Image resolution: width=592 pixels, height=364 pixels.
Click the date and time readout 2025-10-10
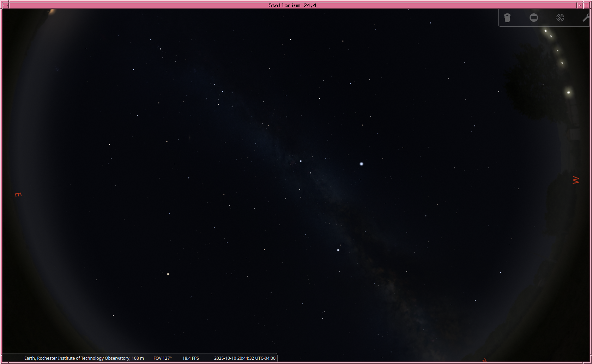[x=244, y=358]
